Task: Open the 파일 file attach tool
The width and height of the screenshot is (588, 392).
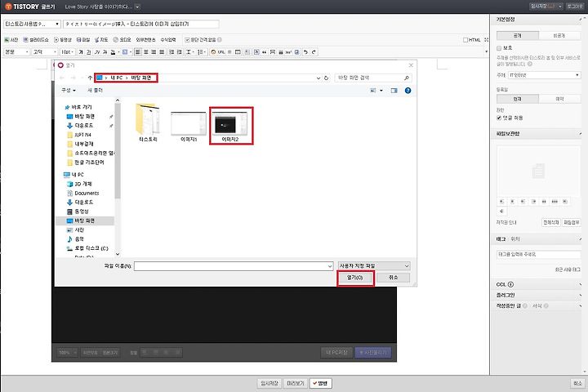Action: click(83, 40)
